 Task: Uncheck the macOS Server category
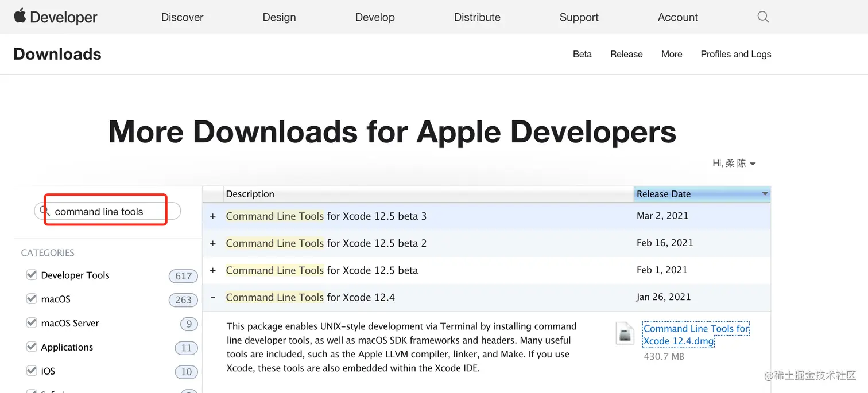[x=32, y=323]
